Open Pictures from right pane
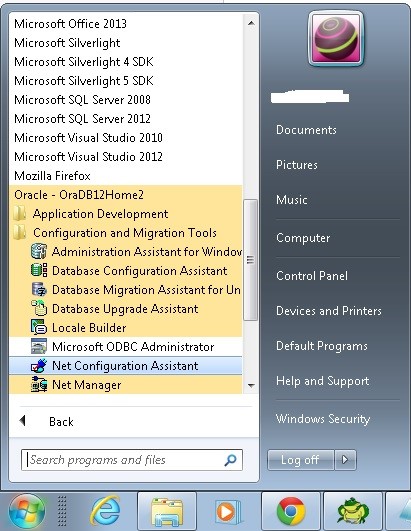411x531 pixels. [x=297, y=165]
